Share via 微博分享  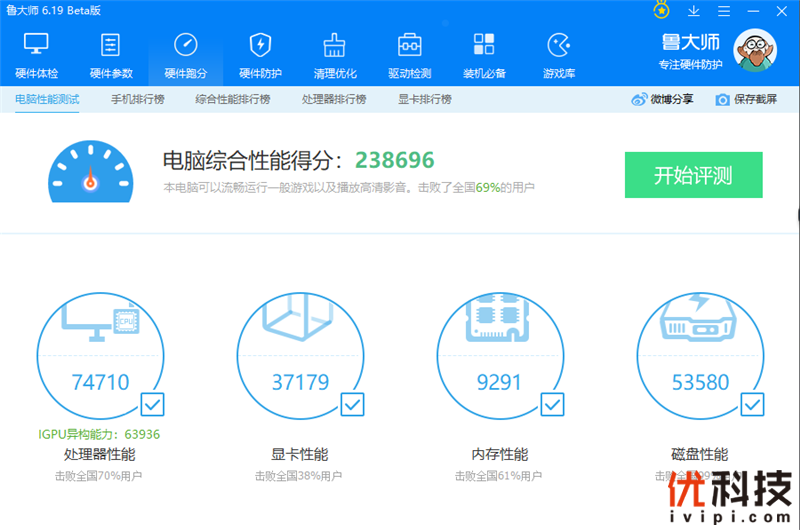point(662,99)
